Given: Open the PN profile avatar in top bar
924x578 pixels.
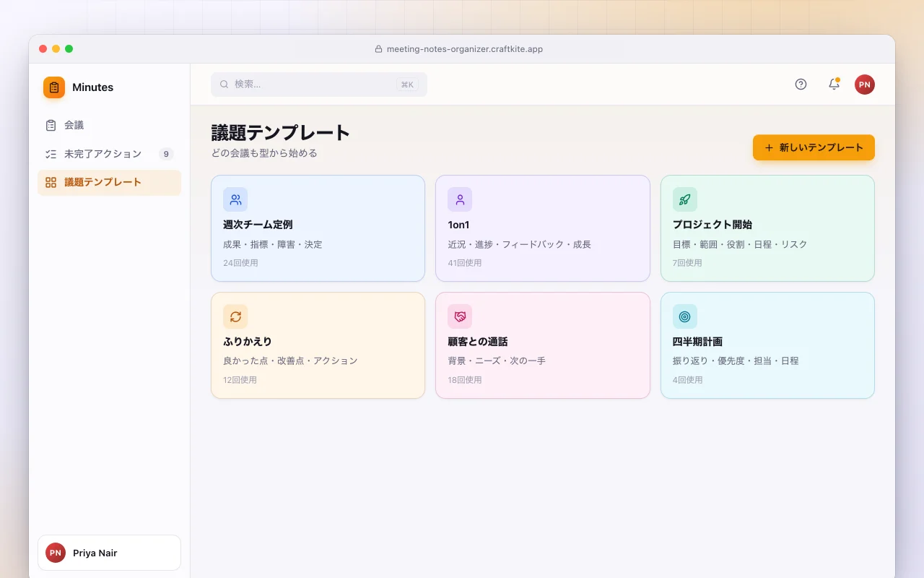Looking at the screenshot, I should (865, 85).
